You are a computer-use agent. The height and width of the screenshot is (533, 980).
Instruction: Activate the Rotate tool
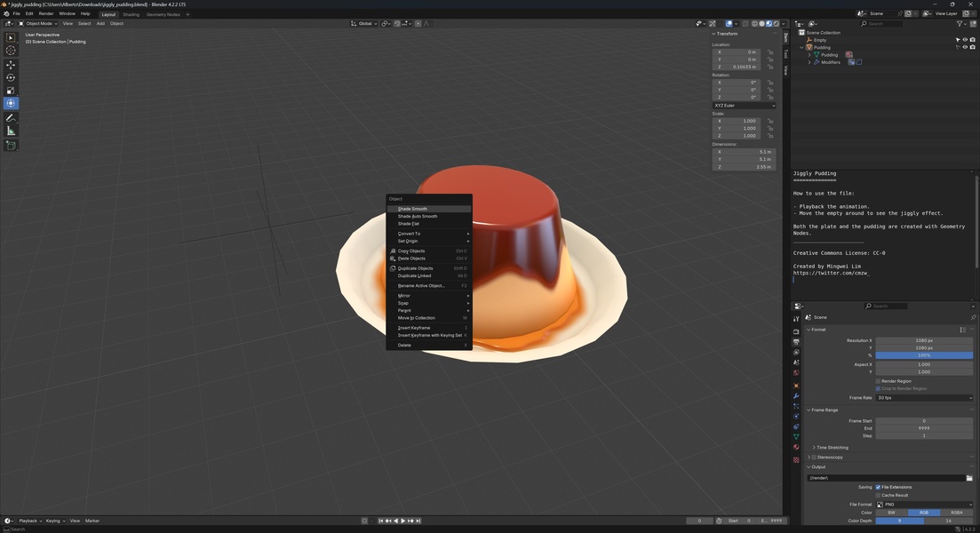click(x=11, y=77)
